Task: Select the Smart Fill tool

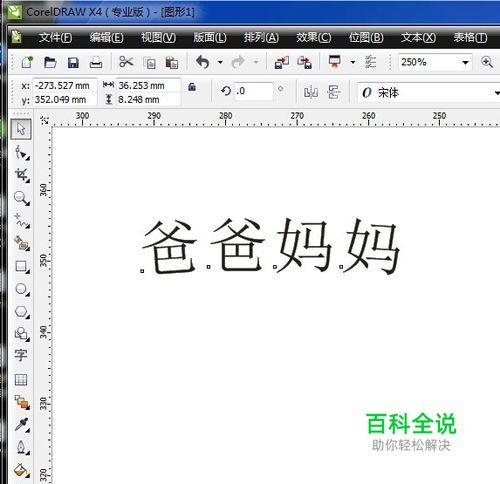Action: click(22, 243)
